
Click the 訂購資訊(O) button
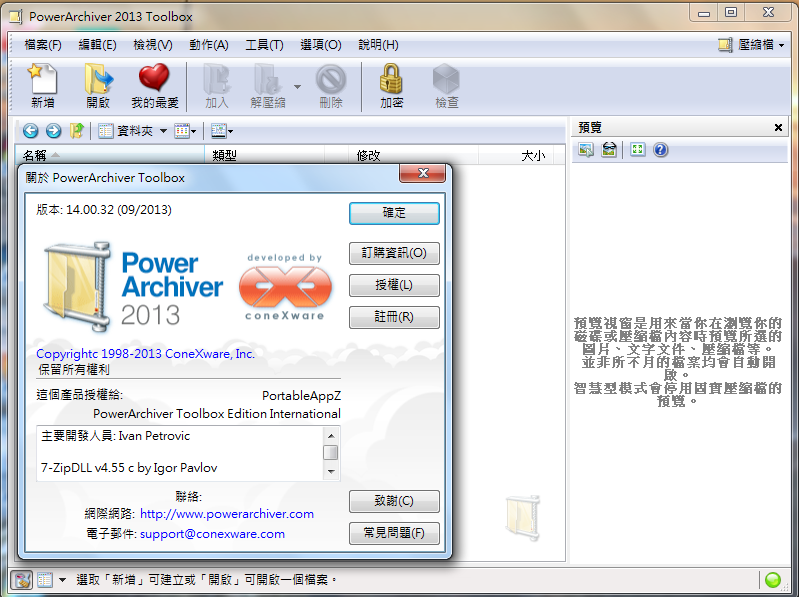click(x=394, y=253)
